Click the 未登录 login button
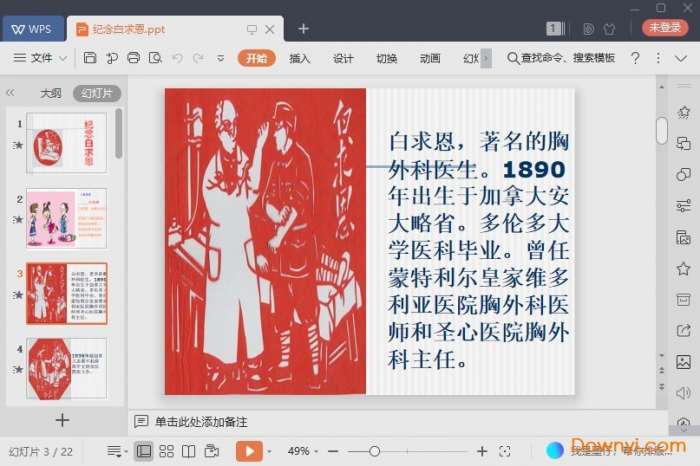700x466 pixels. tap(665, 28)
